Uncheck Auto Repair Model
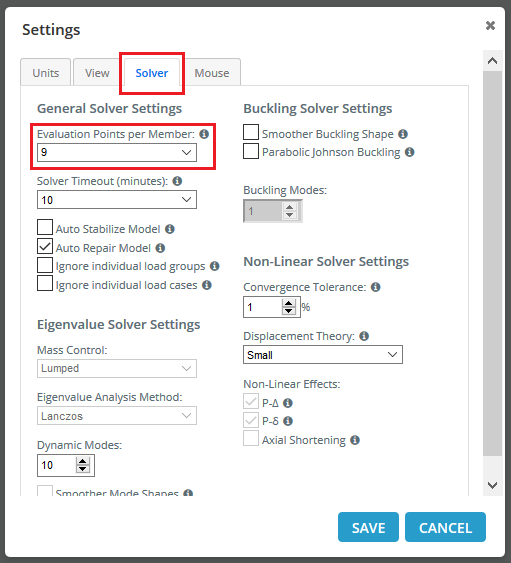The width and height of the screenshot is (511, 563). 45,246
